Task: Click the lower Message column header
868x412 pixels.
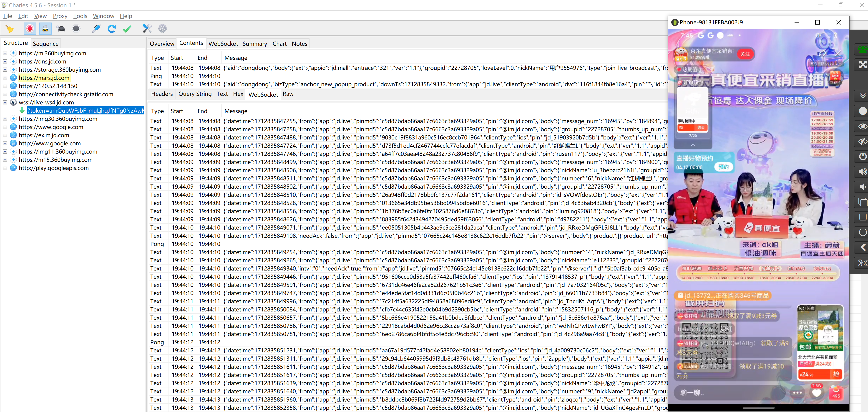Action: pyautogui.click(x=236, y=111)
